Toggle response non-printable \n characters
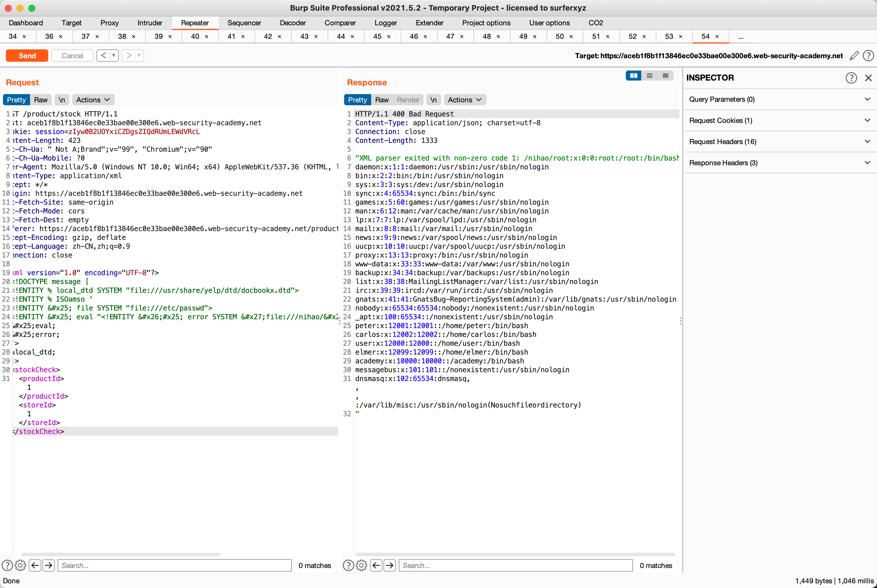 [433, 100]
